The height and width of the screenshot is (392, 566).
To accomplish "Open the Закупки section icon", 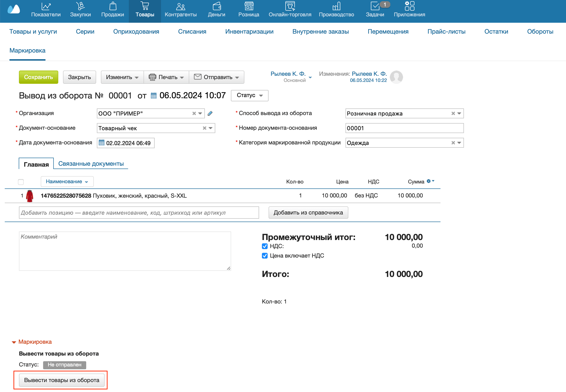I will coord(80,6).
